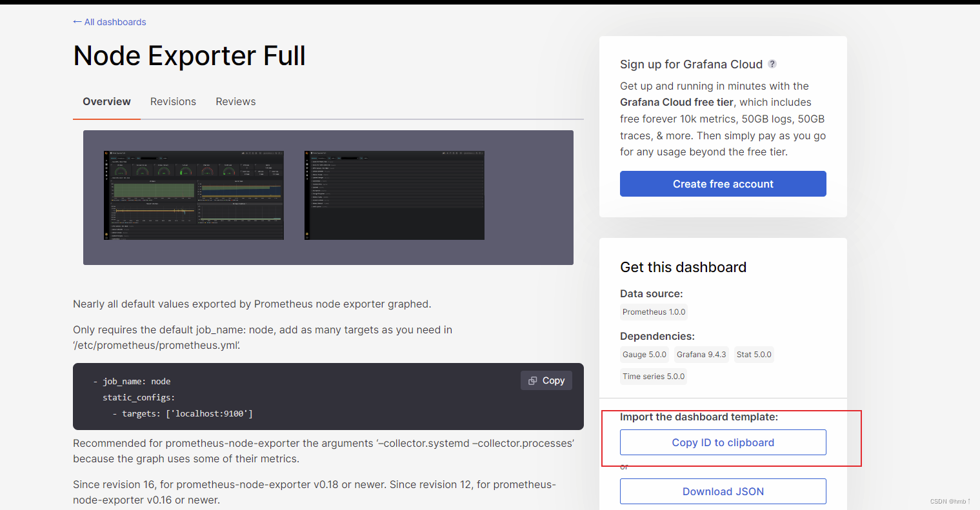The image size is (980, 510).
Task: Click the Prometheus 1.0.0 data source tag
Action: (x=654, y=312)
